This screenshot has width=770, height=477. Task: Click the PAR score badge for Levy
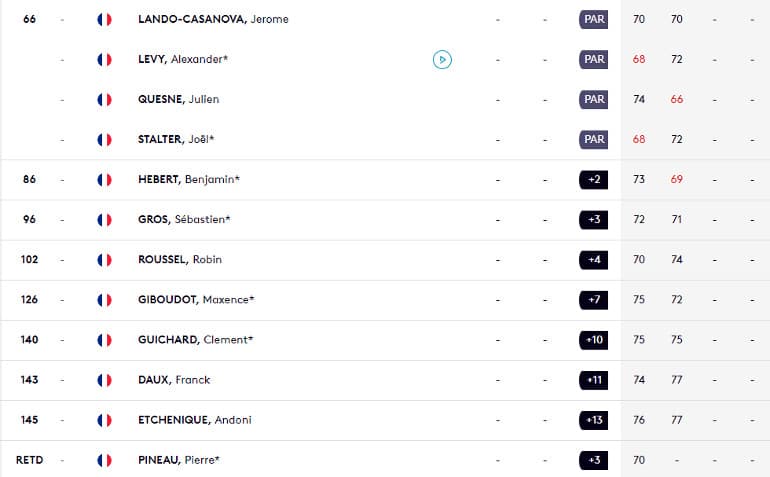[x=594, y=59]
